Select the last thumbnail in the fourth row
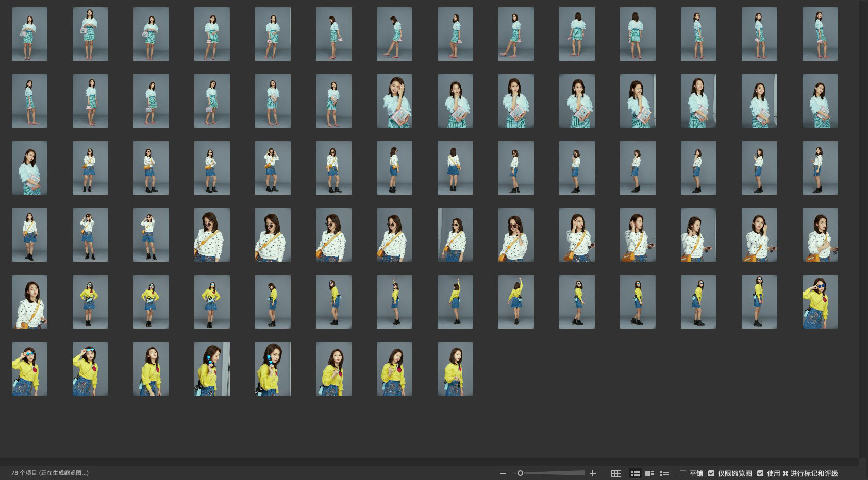868x480 pixels. coord(820,235)
